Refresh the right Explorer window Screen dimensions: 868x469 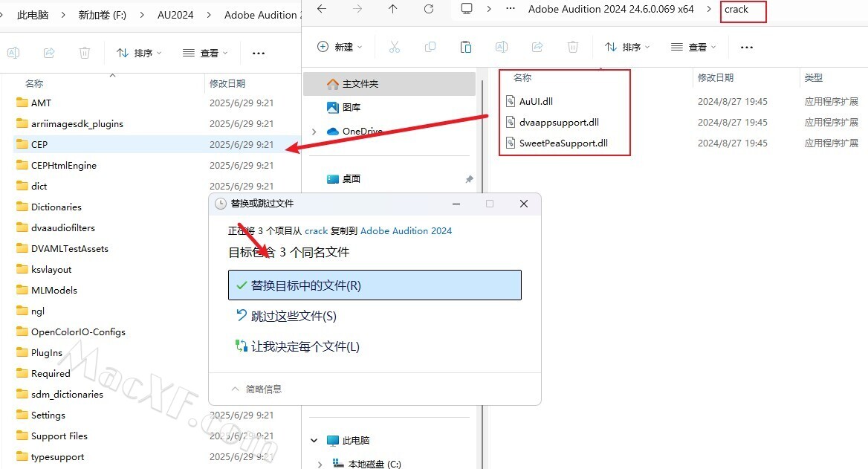coord(429,9)
